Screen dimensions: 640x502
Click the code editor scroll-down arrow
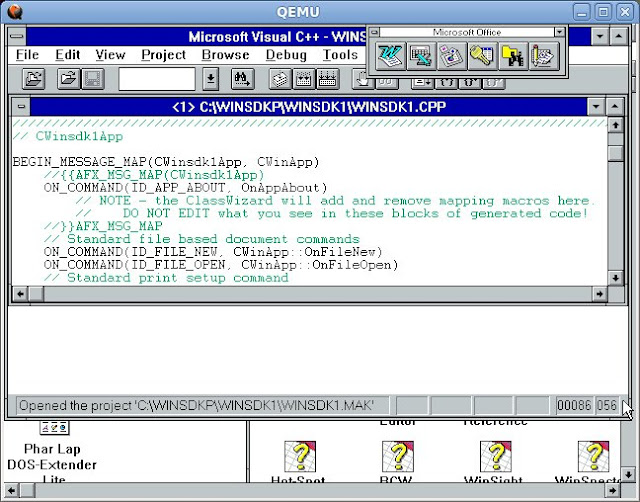(616, 278)
